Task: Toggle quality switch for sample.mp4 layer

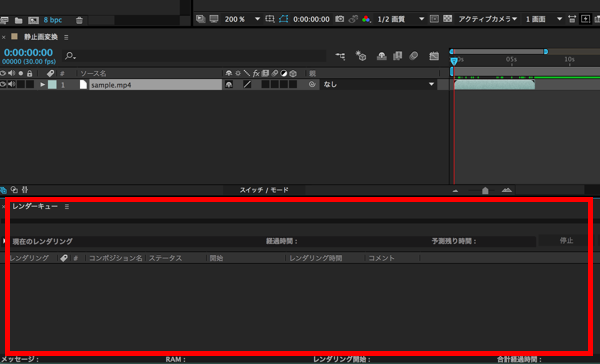Action: tap(247, 85)
